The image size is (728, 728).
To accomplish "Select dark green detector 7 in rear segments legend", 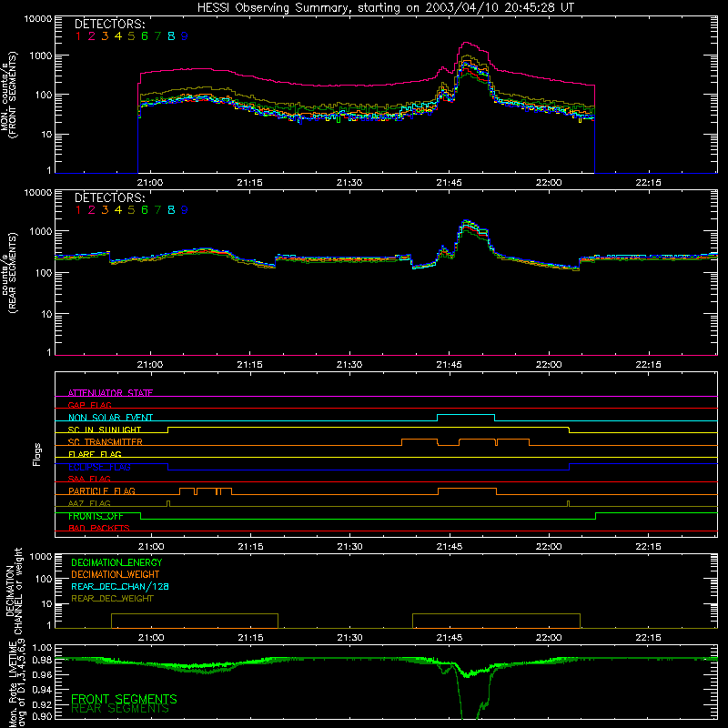I will (157, 210).
